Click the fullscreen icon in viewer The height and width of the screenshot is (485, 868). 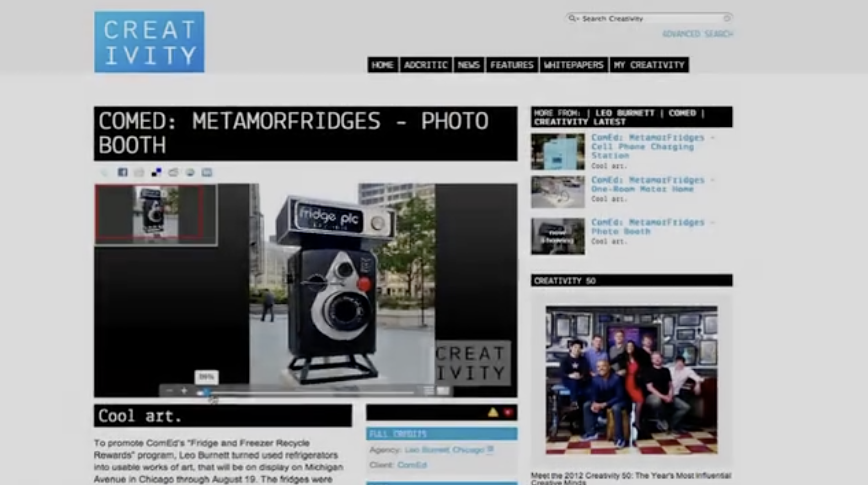[x=443, y=391]
